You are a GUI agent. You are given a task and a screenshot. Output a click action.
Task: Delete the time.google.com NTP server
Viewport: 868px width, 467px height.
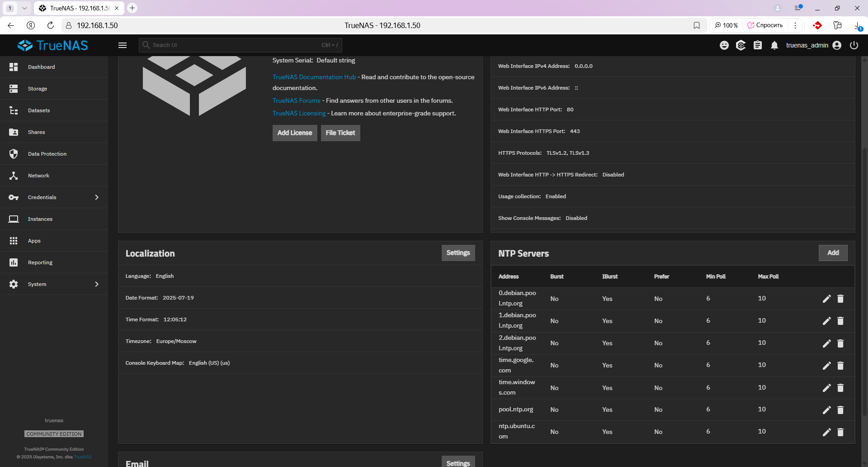[840, 366]
